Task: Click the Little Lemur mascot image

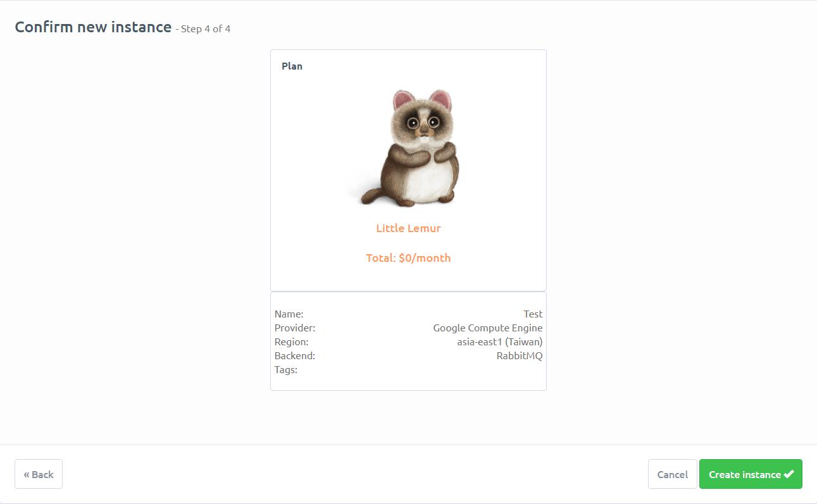Action: tap(408, 148)
